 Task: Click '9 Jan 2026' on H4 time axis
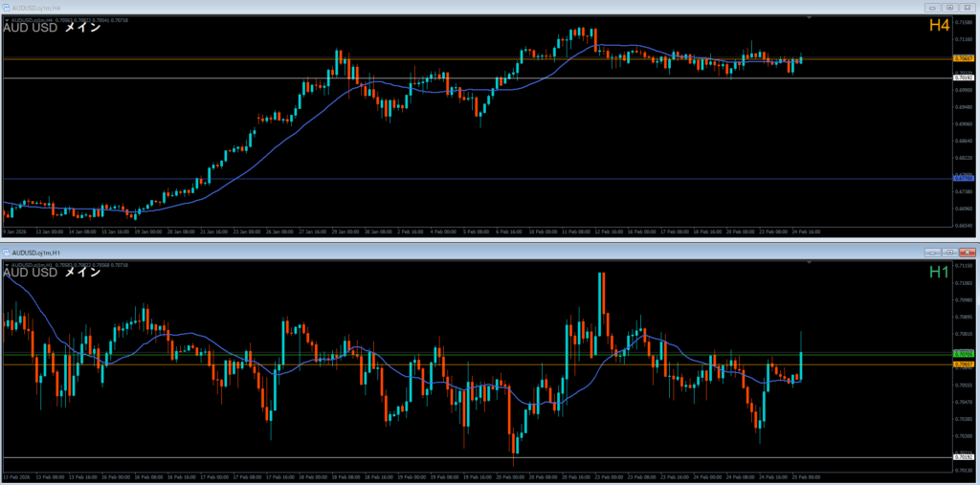(x=12, y=231)
